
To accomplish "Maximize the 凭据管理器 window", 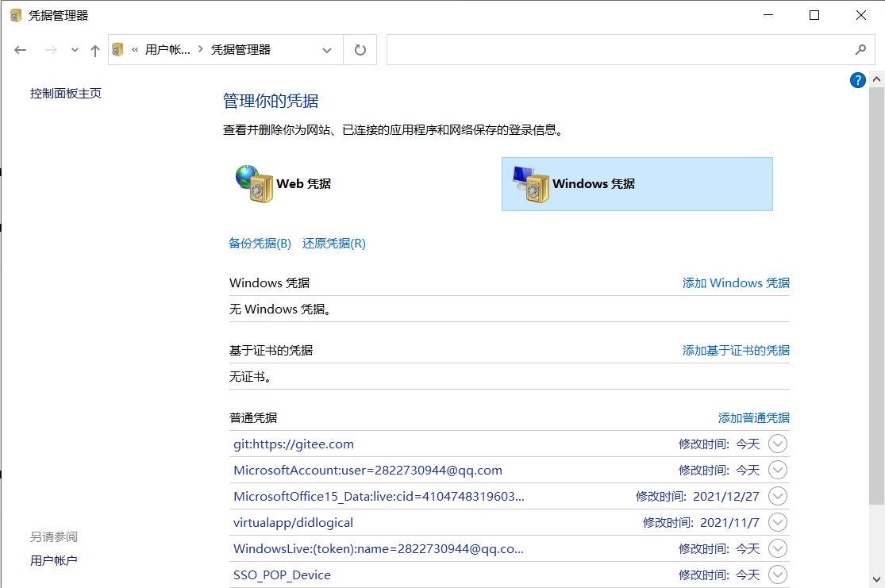I will click(x=814, y=15).
